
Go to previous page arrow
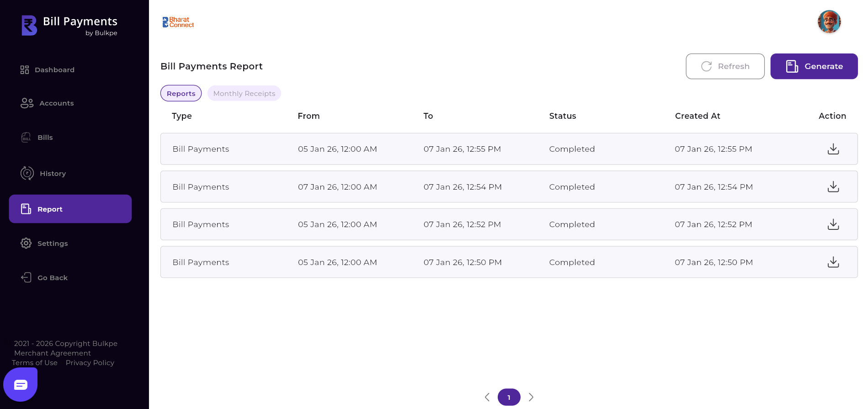[x=487, y=397]
